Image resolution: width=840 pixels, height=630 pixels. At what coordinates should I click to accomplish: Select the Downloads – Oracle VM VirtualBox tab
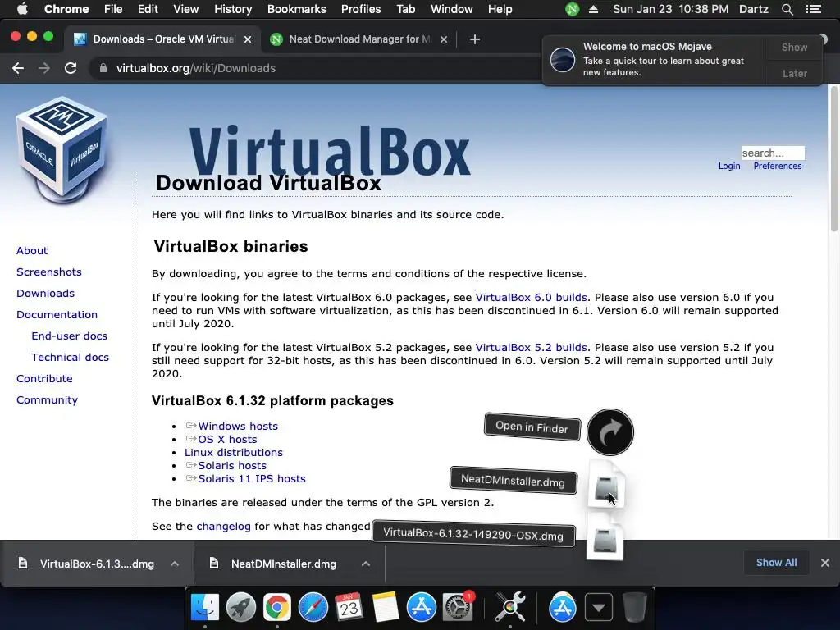point(161,39)
